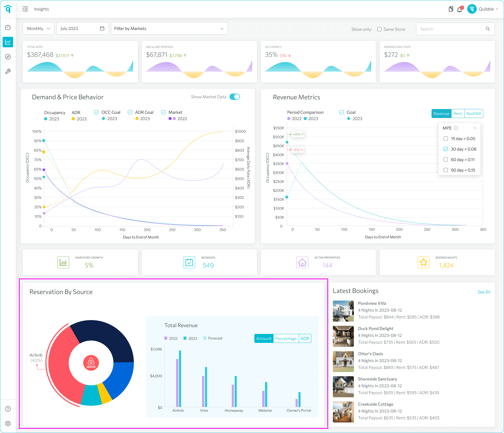Screen dimensions: 504x433
Task: Click the Pondview Villa booking thumbnail
Action: (343, 311)
